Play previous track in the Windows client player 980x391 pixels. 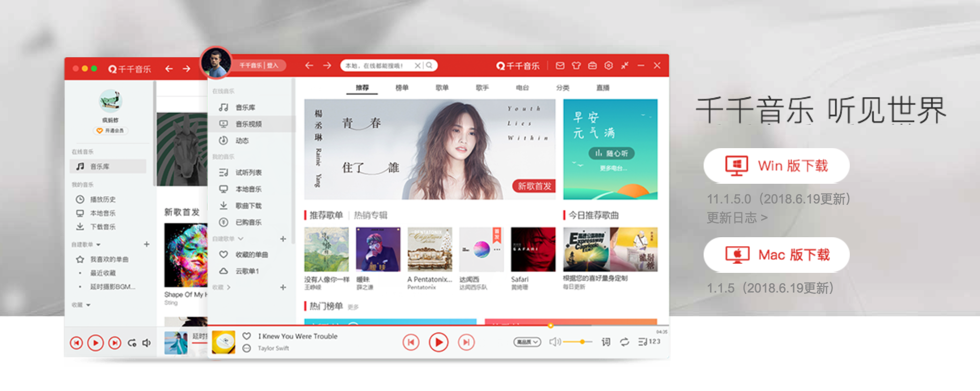click(x=411, y=342)
